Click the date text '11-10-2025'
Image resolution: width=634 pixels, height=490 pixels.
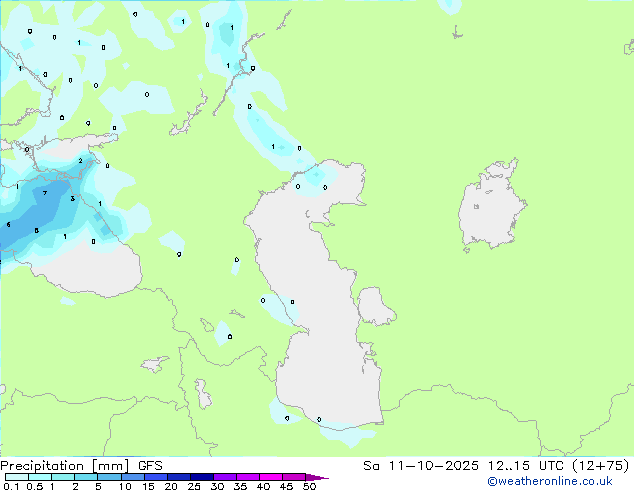pos(433,466)
